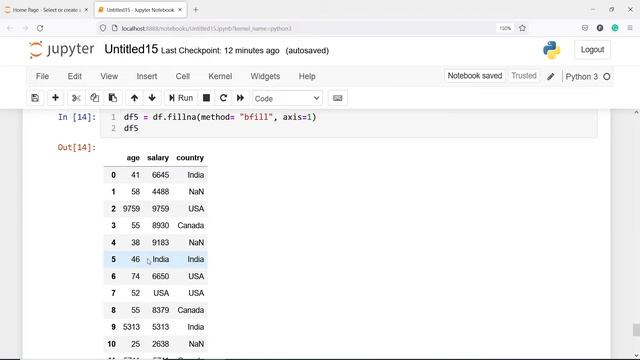Close the Untitled15 browser tab
This screenshot has width=640, height=360.
[x=180, y=10]
